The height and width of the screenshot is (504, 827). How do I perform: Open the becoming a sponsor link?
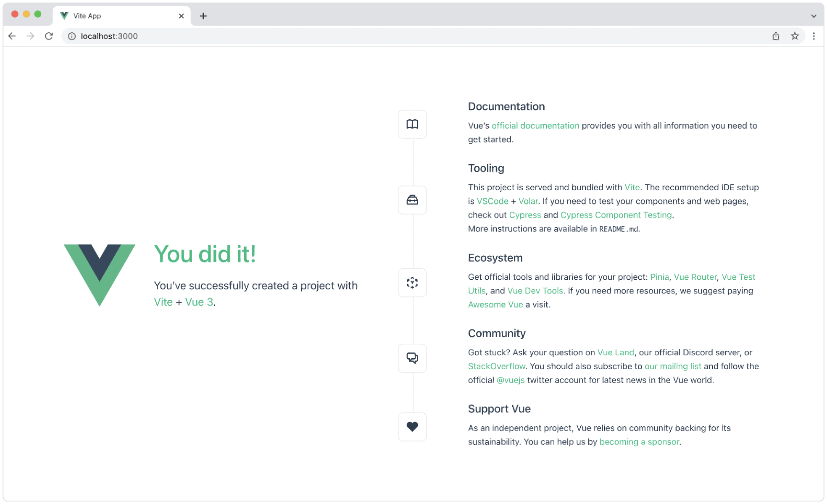(639, 442)
